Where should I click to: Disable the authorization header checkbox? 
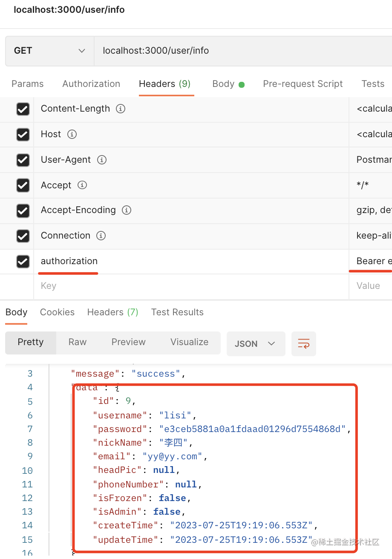[23, 262]
